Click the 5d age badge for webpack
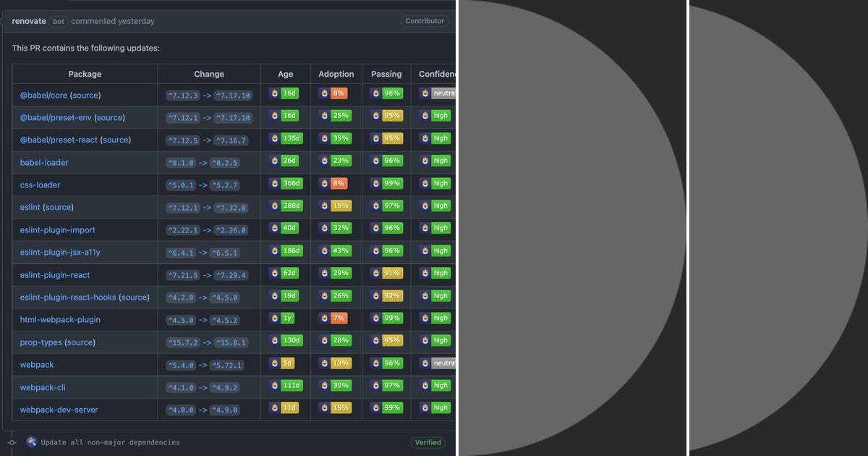The height and width of the screenshot is (456, 868). pyautogui.click(x=281, y=363)
